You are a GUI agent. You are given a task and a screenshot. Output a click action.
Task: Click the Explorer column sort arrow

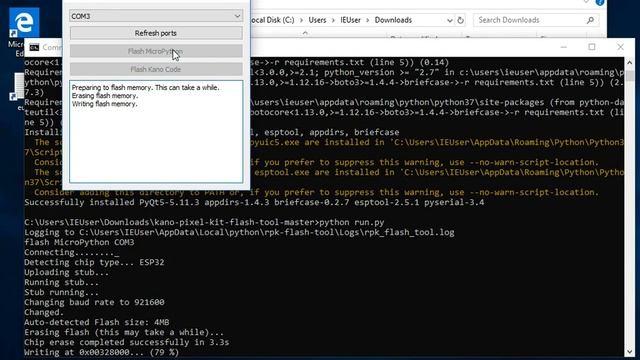pos(305,33)
